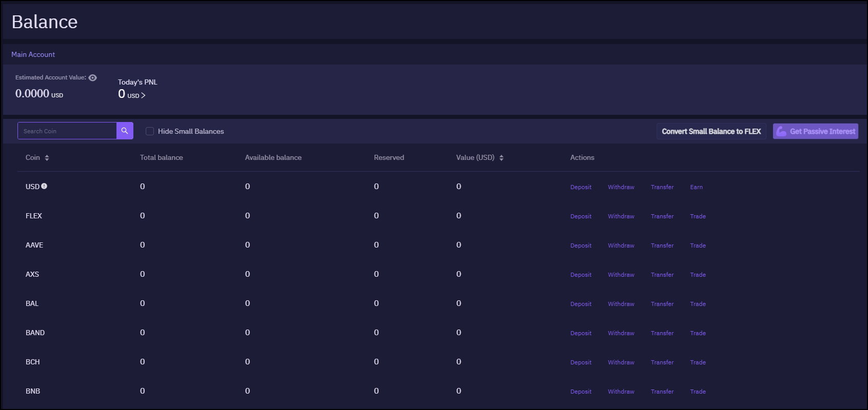Click Withdraw in the AXS row
This screenshot has width=868, height=410.
tap(621, 275)
